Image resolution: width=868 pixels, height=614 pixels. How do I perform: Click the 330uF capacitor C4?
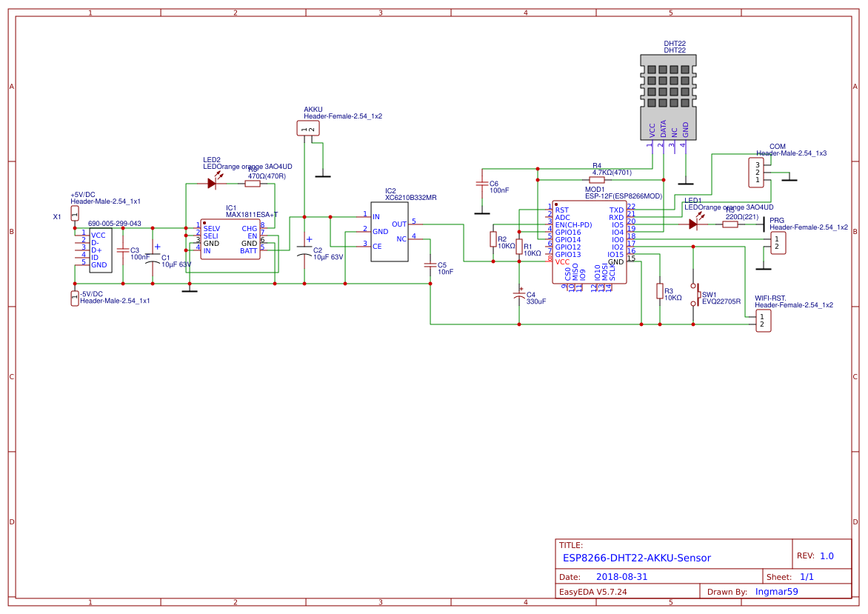(x=520, y=296)
